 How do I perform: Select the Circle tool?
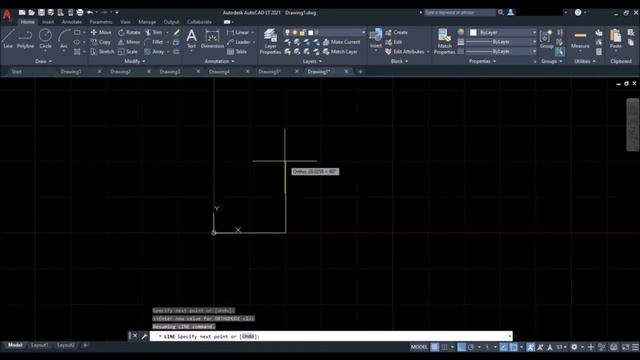45,39
